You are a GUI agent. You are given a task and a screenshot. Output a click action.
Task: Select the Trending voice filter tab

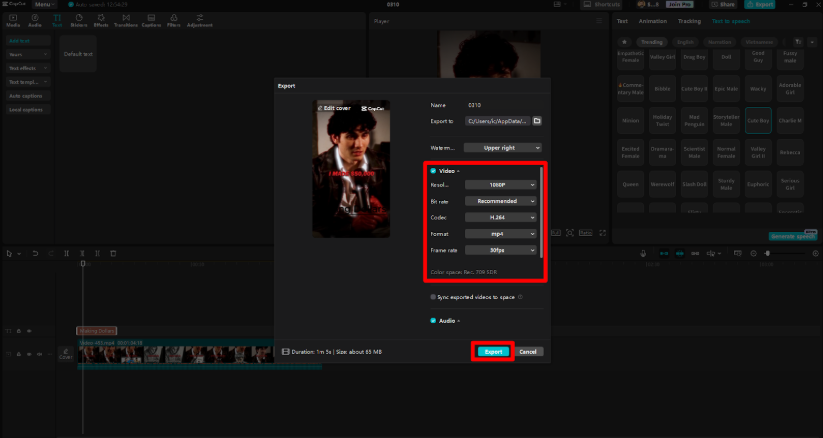(651, 42)
